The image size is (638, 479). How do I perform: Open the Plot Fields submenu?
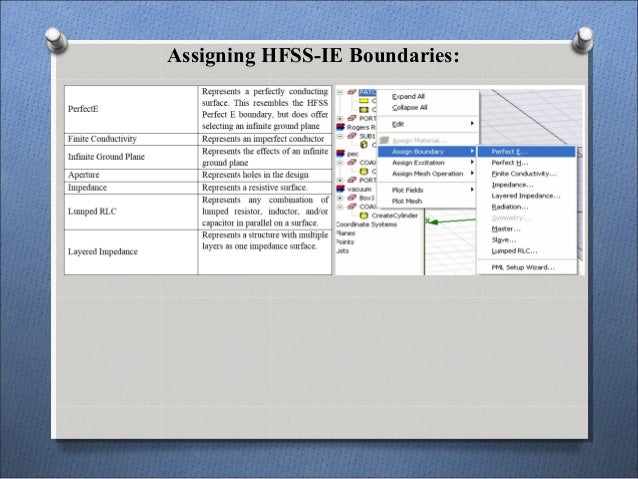tap(428, 190)
